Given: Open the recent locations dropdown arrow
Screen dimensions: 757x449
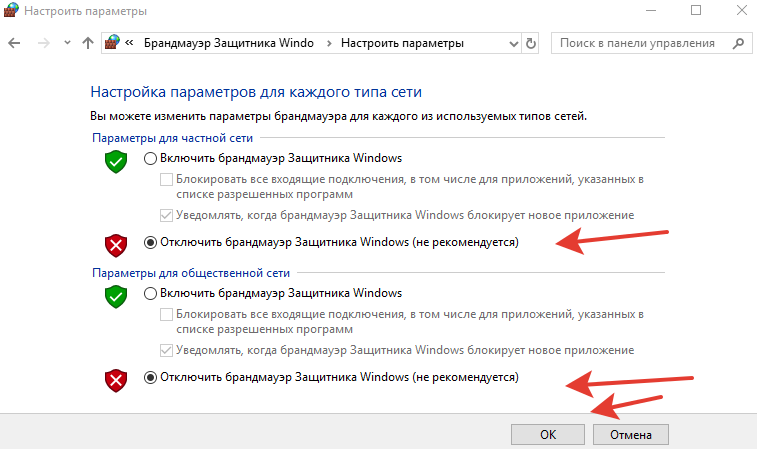Looking at the screenshot, I should coord(67,43).
